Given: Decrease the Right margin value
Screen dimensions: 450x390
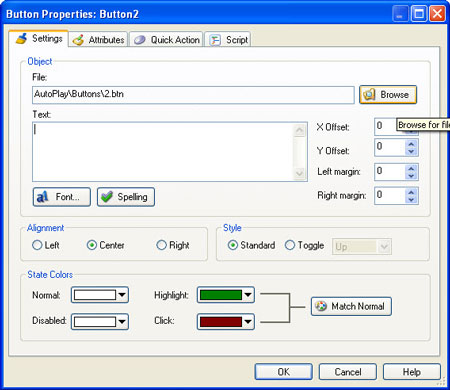Looking at the screenshot, I should [x=411, y=200].
